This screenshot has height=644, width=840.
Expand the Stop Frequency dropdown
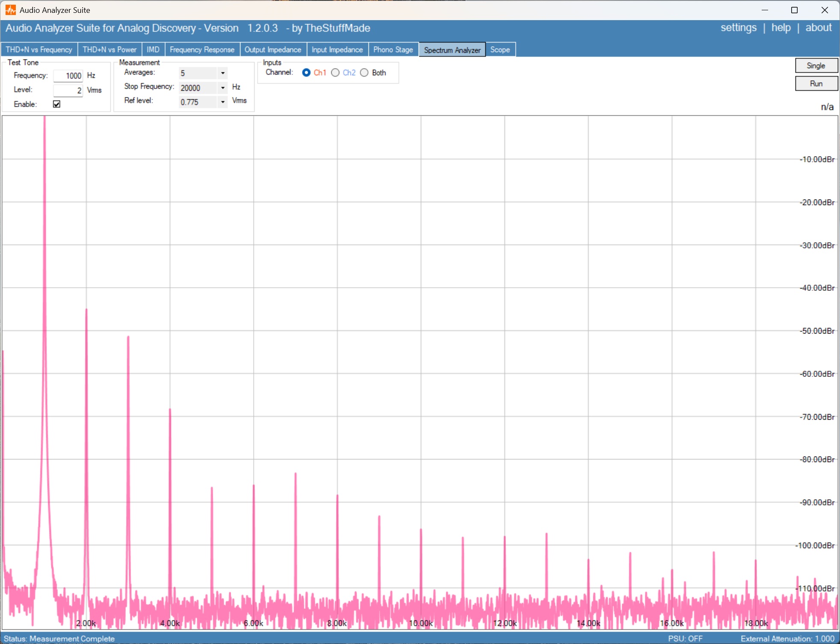[223, 88]
